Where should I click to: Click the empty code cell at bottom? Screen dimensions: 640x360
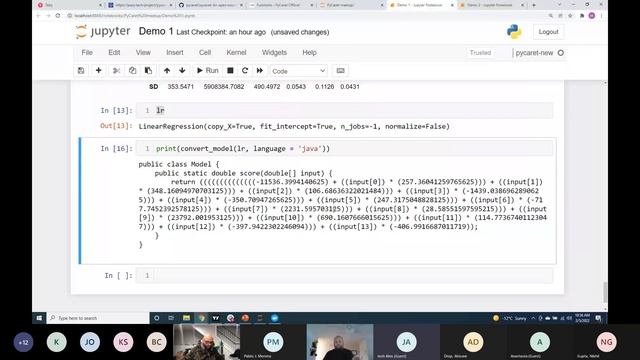(x=344, y=276)
